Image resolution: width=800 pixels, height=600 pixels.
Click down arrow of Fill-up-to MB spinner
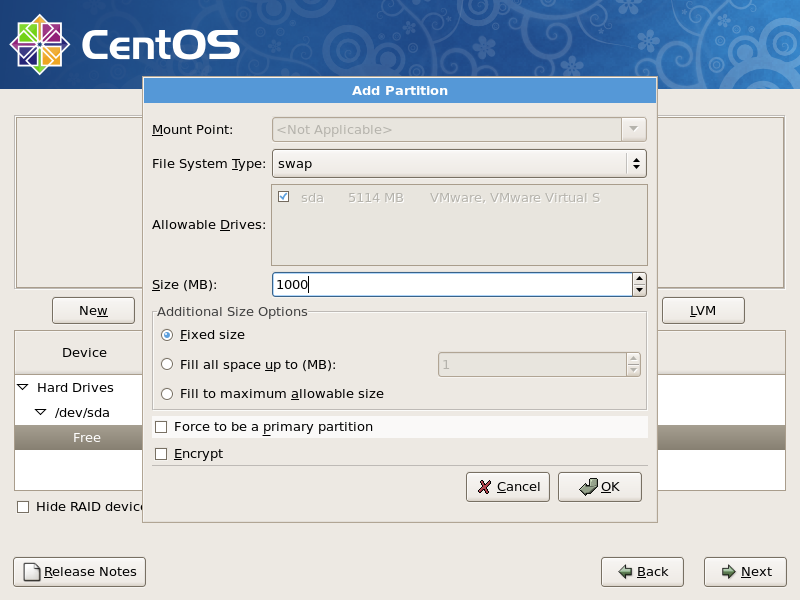pos(633,370)
